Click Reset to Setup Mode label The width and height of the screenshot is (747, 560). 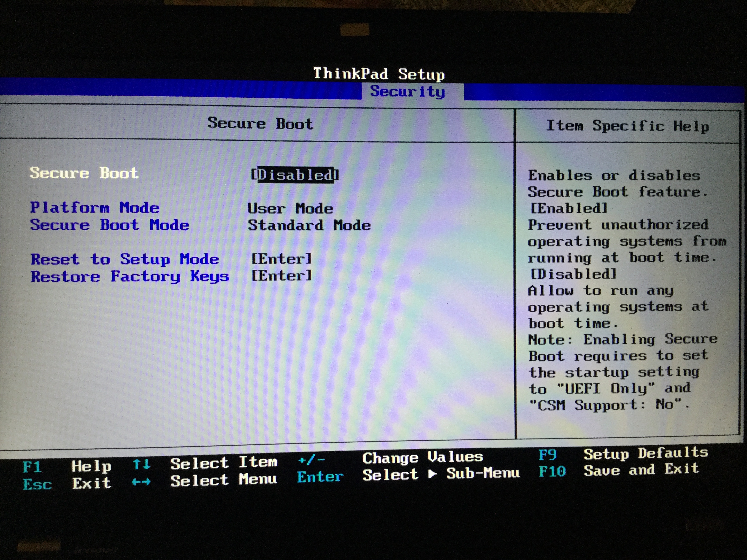tap(124, 259)
